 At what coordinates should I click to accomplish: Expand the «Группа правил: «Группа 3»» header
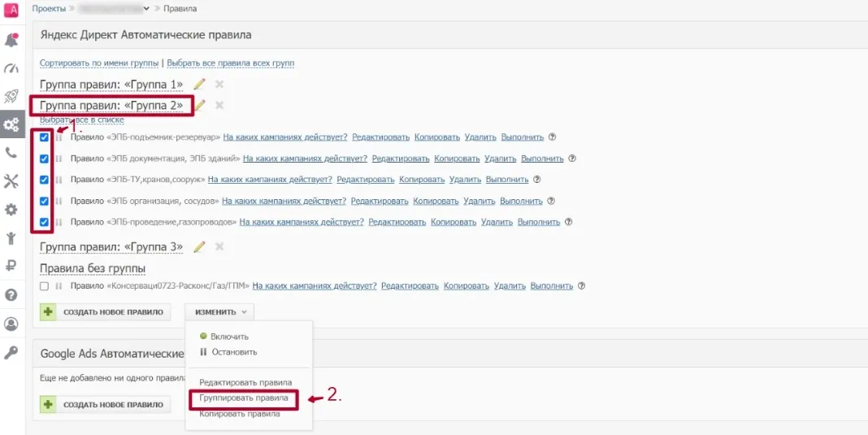[111, 246]
